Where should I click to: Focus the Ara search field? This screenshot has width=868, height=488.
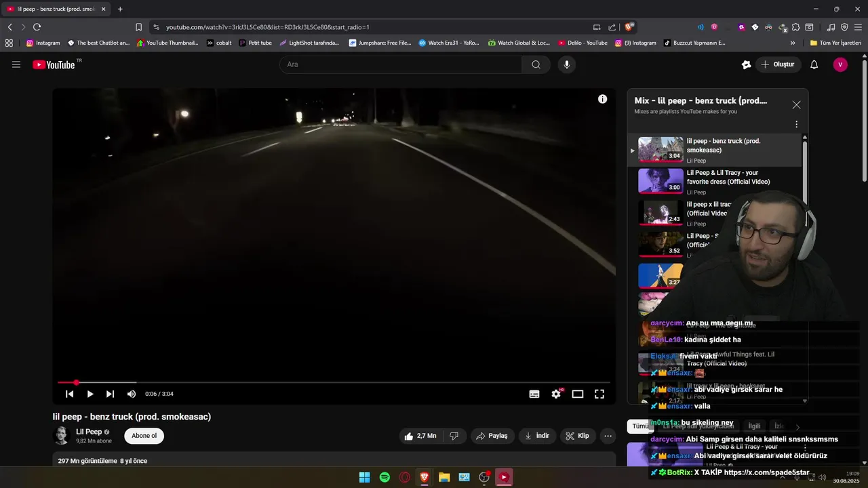(401, 64)
